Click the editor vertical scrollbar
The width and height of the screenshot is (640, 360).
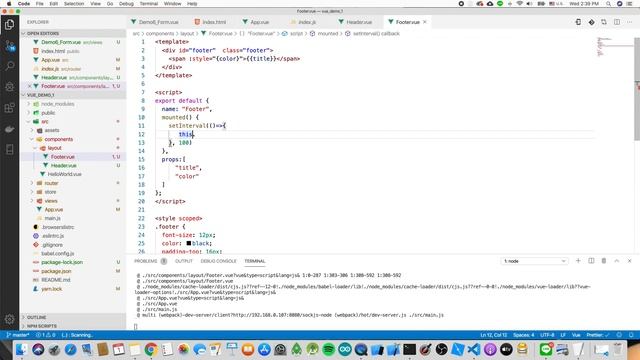click(637, 89)
